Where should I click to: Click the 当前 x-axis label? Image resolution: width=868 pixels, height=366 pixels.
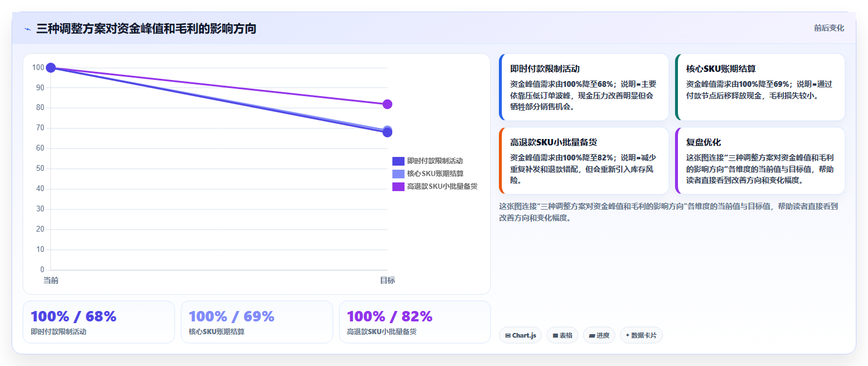(51, 280)
